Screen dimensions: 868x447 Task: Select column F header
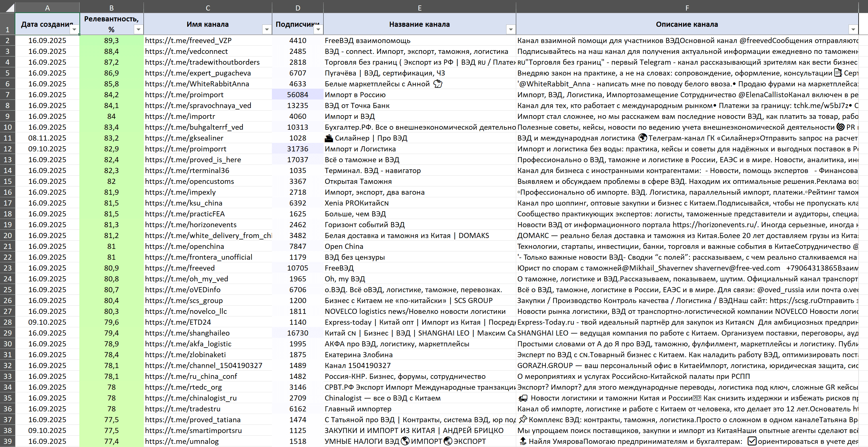coord(687,8)
